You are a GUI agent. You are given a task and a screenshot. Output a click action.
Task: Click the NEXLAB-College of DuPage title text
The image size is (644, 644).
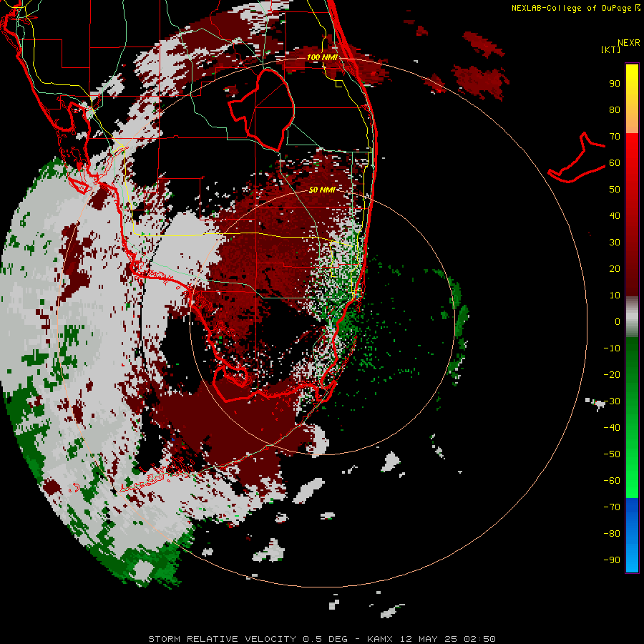(x=575, y=8)
